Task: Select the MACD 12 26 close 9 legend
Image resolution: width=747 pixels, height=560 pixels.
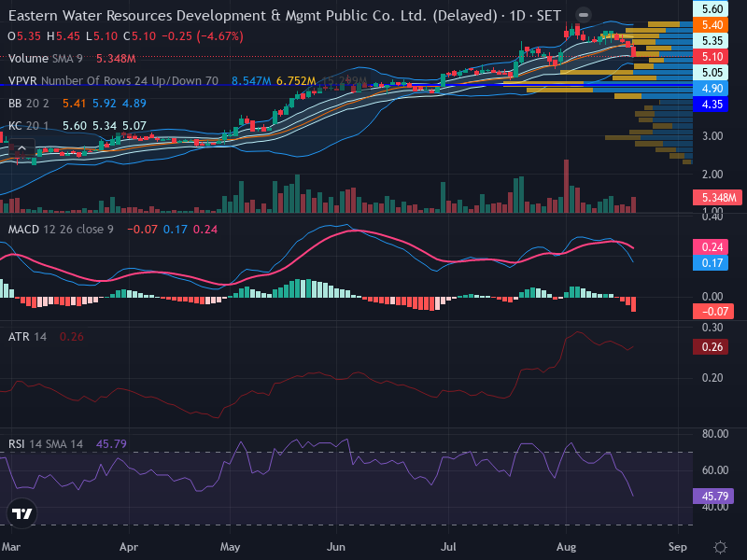Action: (x=61, y=230)
